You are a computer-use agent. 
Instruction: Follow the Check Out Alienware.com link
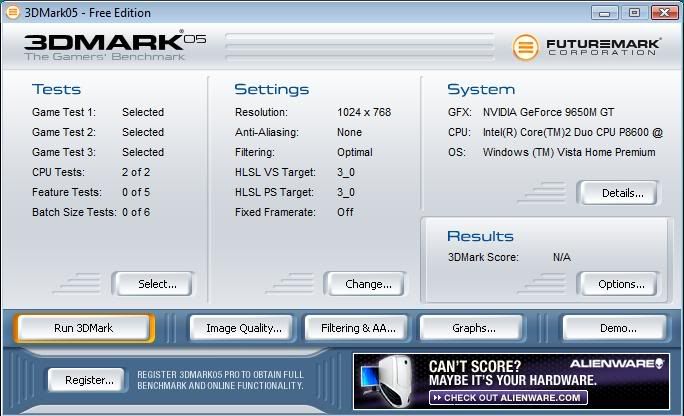point(508,398)
